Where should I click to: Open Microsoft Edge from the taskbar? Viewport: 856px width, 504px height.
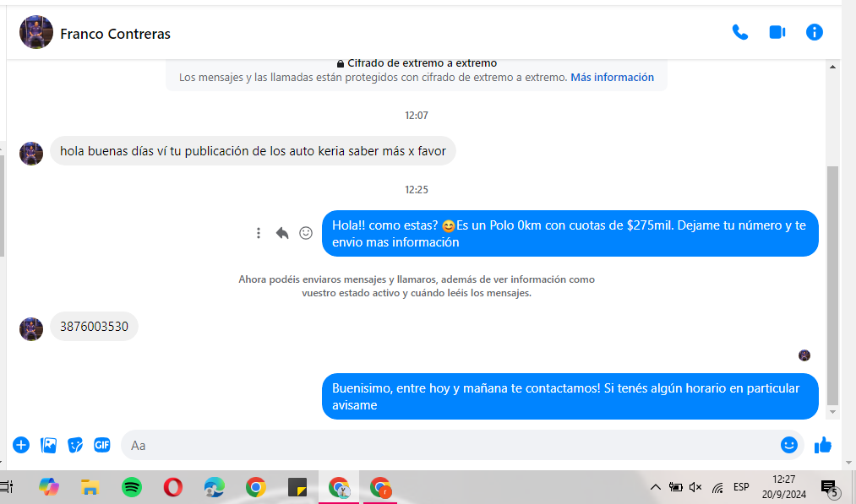[x=214, y=487]
